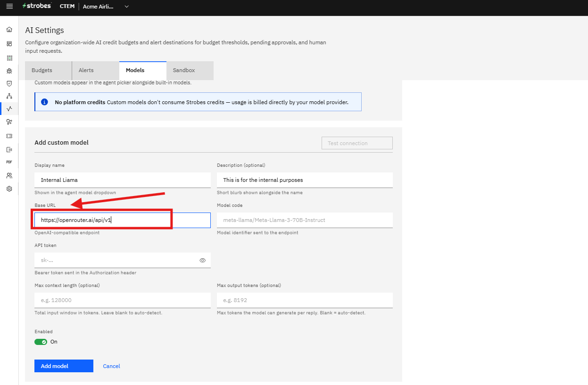Open the column panel sidebar icon
Screen dimensions: 588x385
pos(9,149)
